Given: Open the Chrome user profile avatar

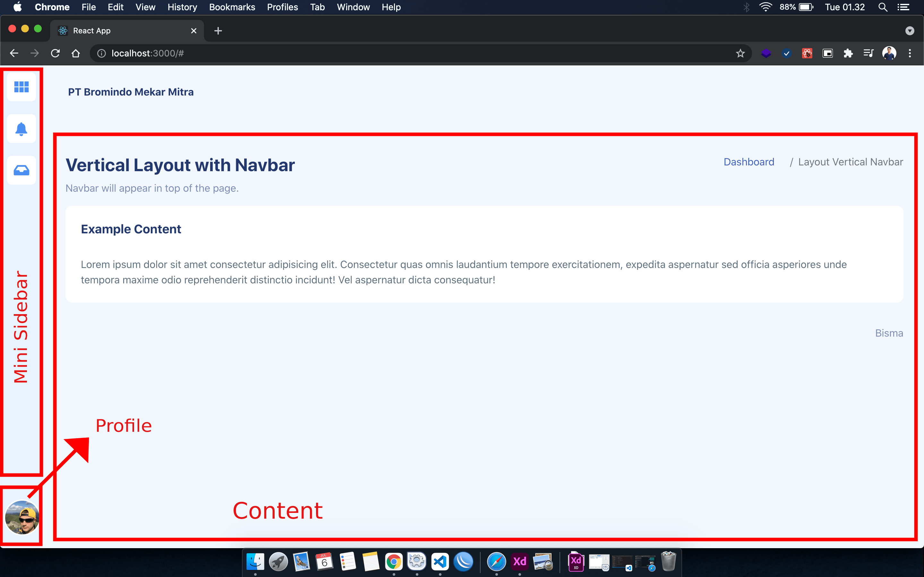Looking at the screenshot, I should click(889, 54).
